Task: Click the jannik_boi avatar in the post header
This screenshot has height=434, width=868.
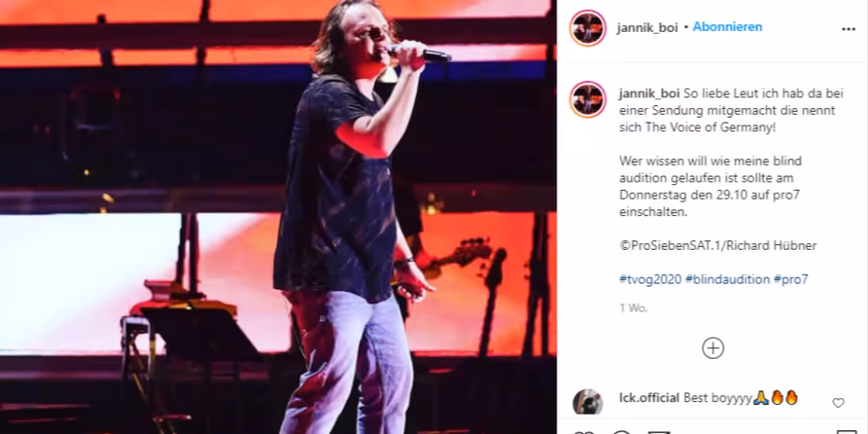Action: click(x=588, y=28)
